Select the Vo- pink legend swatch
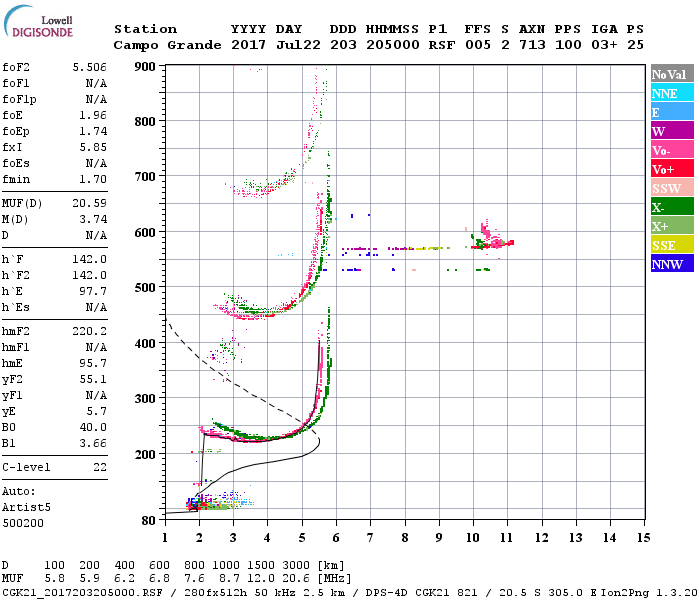Screen dimensions: 700x600 coord(672,150)
